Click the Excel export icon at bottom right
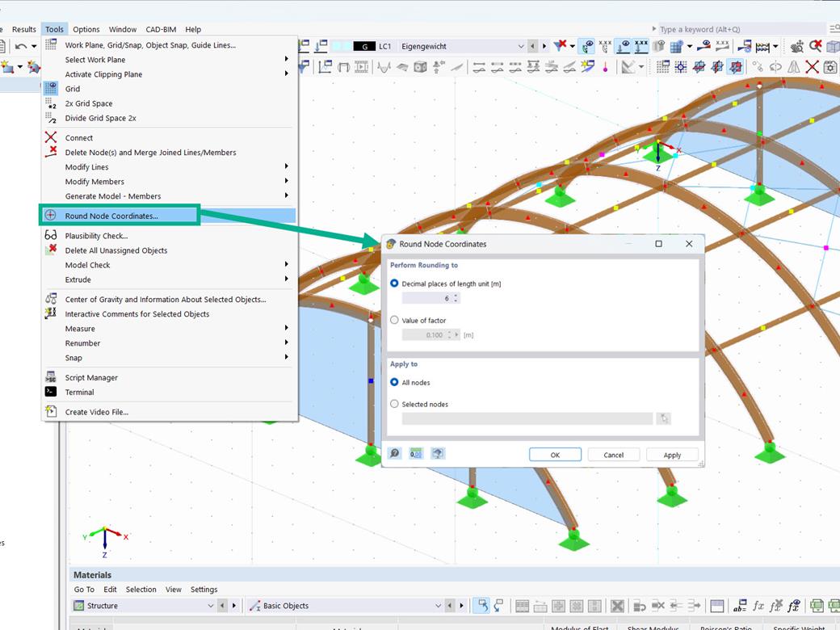Image resolution: width=840 pixels, height=630 pixels. click(818, 606)
